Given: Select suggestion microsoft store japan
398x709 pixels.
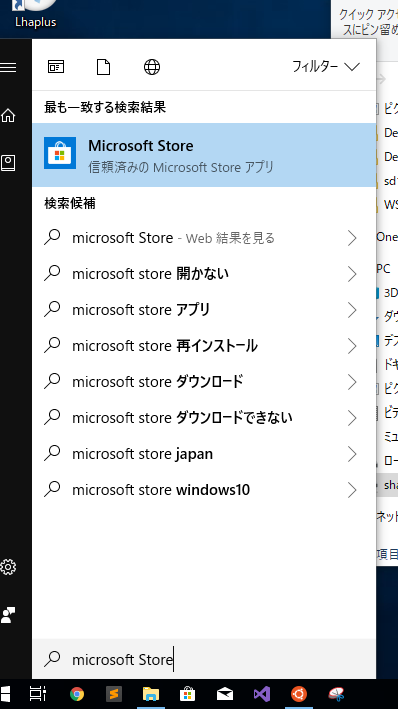Looking at the screenshot, I should coord(204,454).
